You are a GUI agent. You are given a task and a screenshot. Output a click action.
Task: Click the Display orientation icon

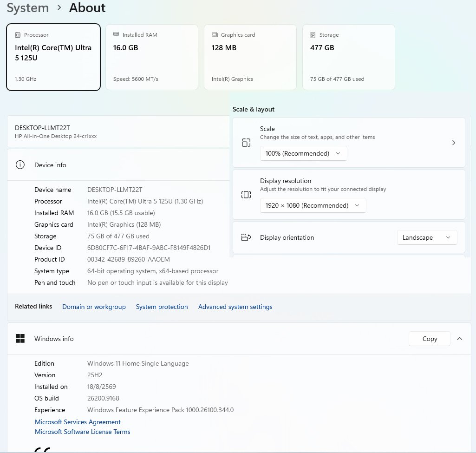pyautogui.click(x=246, y=237)
